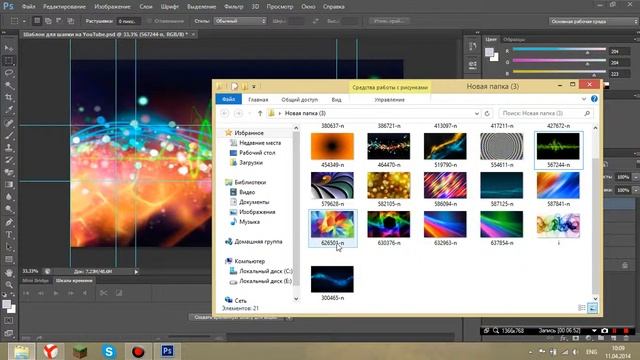The image size is (640, 360).
Task: Switch to the Образцы panel tab
Action: click(514, 40)
